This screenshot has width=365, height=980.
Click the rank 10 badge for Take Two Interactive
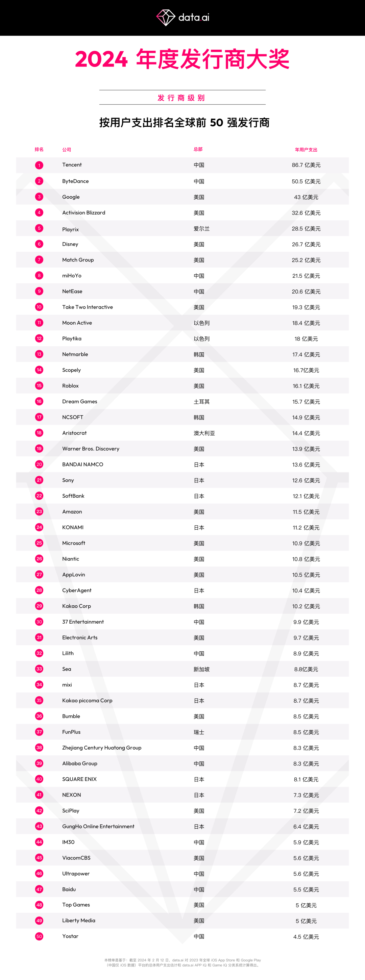click(39, 307)
